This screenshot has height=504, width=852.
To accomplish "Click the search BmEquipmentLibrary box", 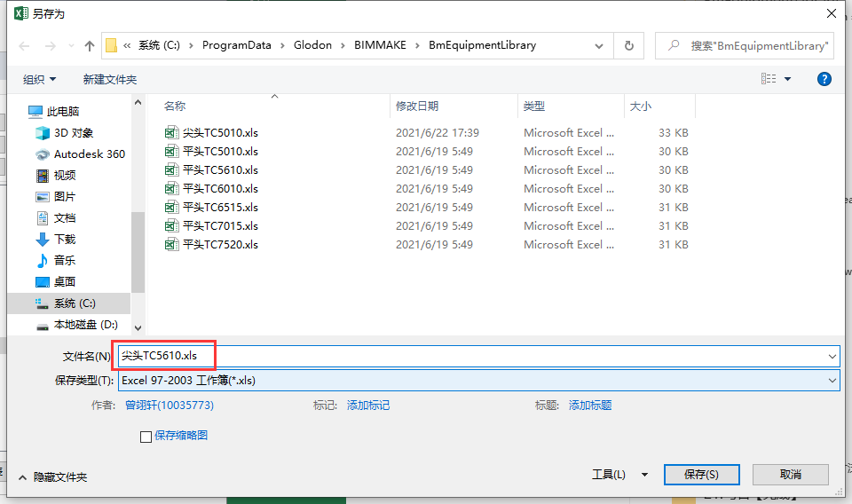I will [745, 46].
